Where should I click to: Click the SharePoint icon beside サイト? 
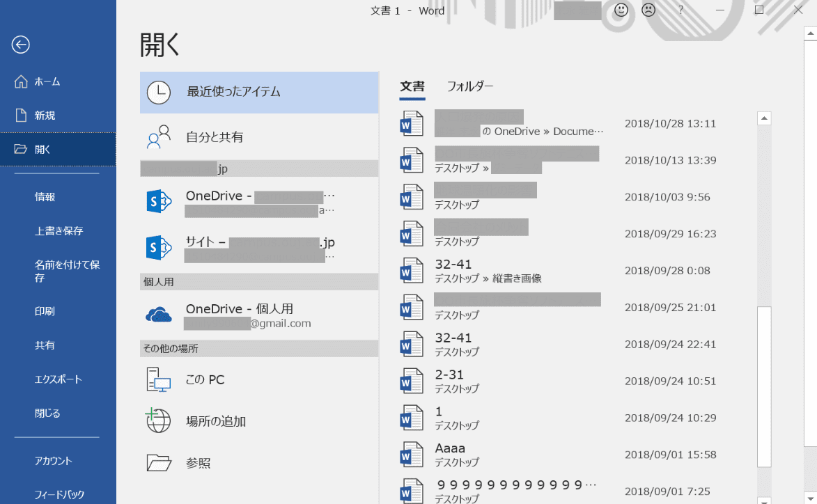point(159,247)
